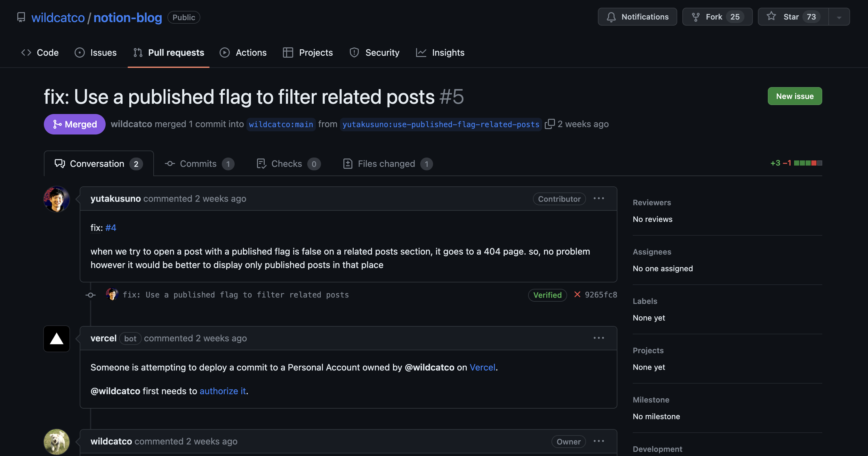Click the green New issue button
Image resolution: width=868 pixels, height=456 pixels.
tap(794, 96)
